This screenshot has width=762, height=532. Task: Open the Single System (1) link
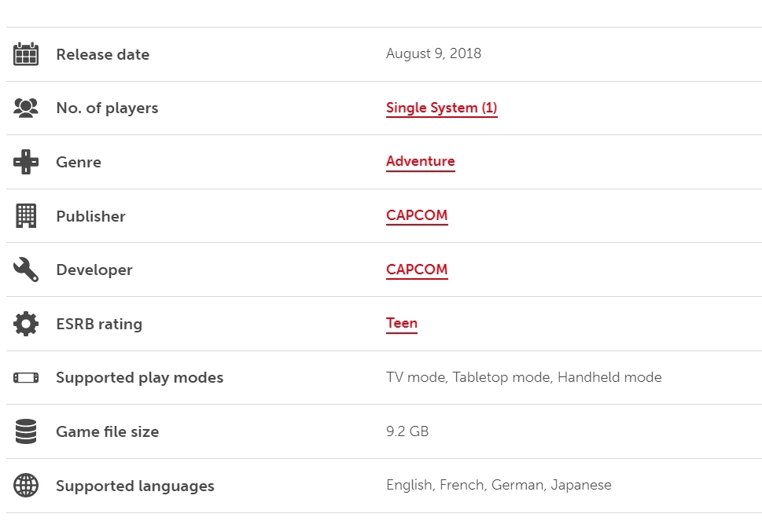pyautogui.click(x=441, y=108)
